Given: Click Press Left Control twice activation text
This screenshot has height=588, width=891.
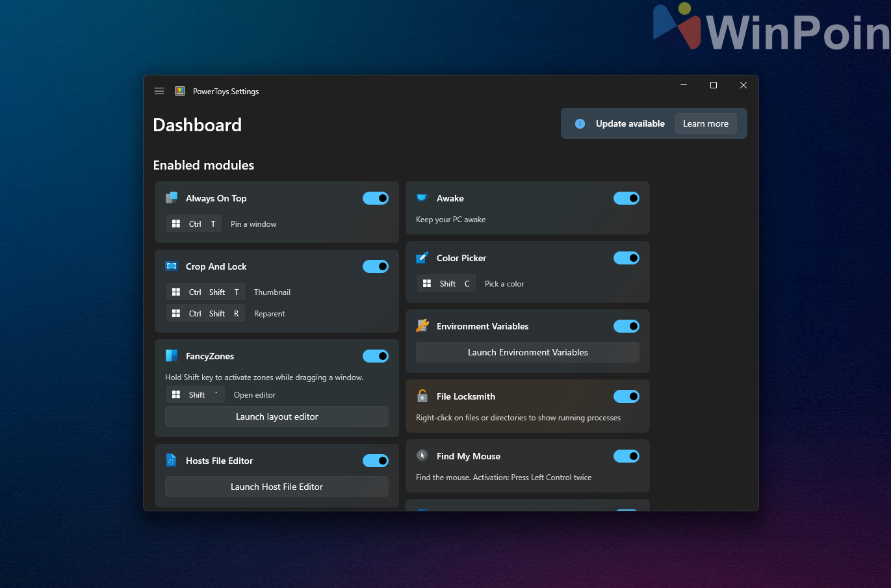Looking at the screenshot, I should click(551, 478).
